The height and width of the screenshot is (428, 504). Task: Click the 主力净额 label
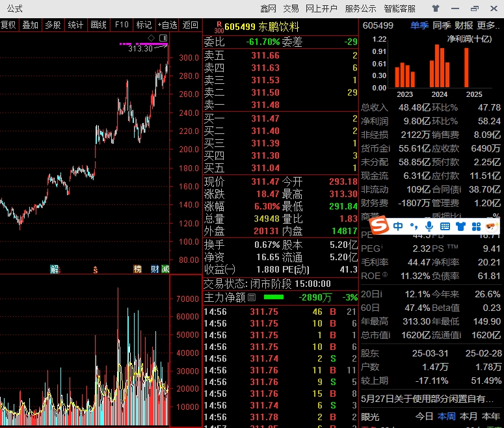[x=224, y=297]
